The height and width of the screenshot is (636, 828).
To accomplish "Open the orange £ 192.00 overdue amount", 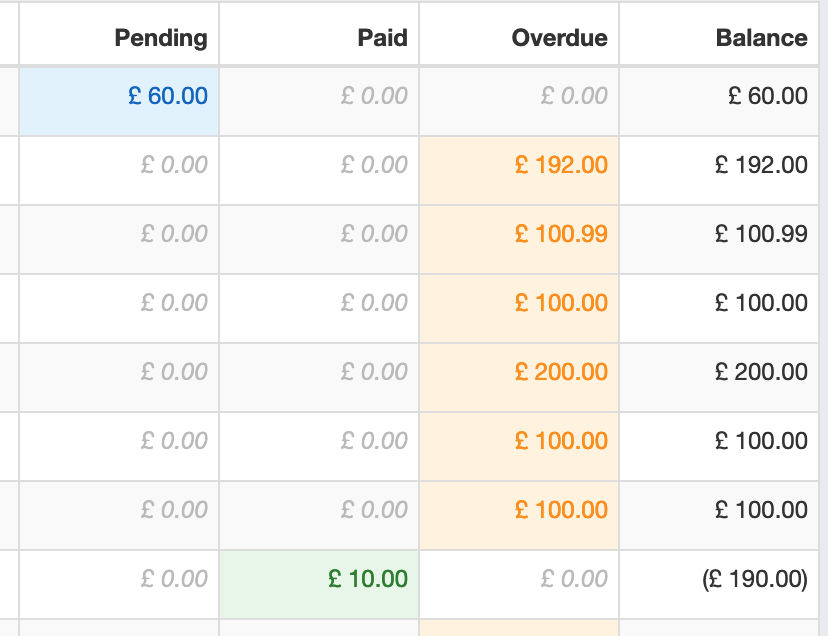I will 561,165.
